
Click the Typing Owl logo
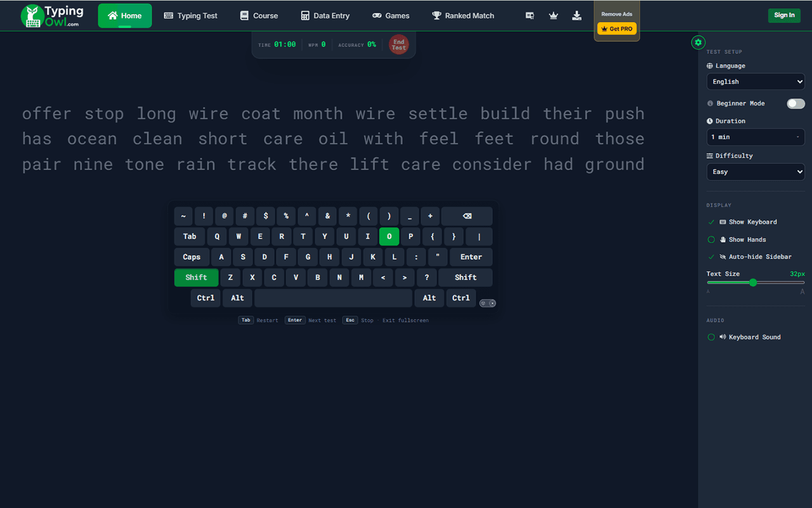[x=52, y=16]
